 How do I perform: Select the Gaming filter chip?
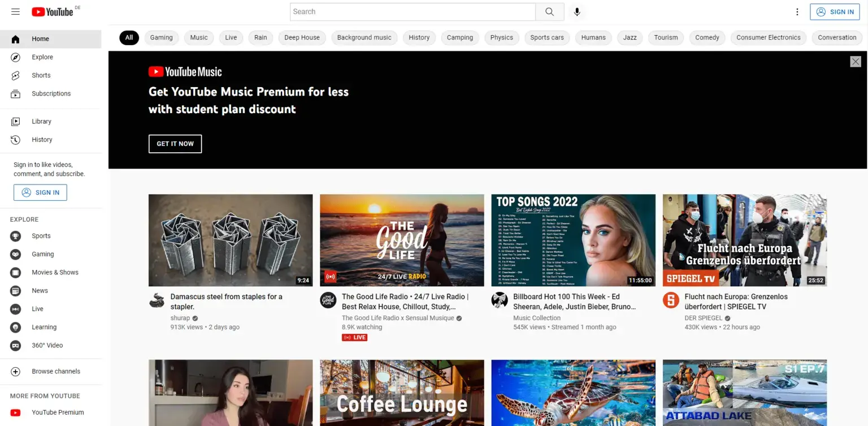click(162, 37)
